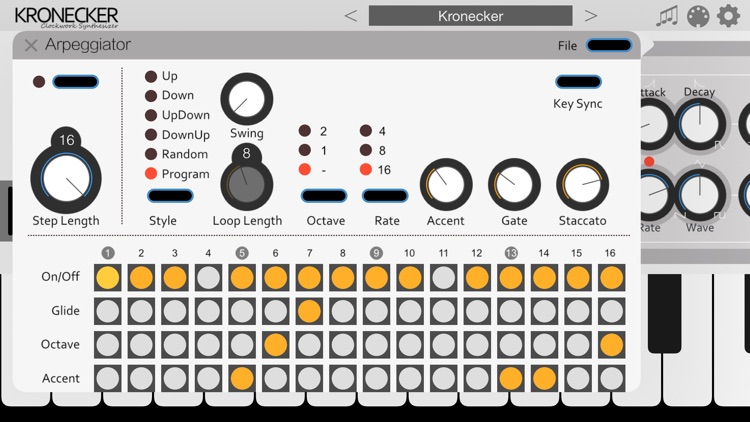Toggle Accent for step 9
The image size is (750, 422).
(376, 378)
